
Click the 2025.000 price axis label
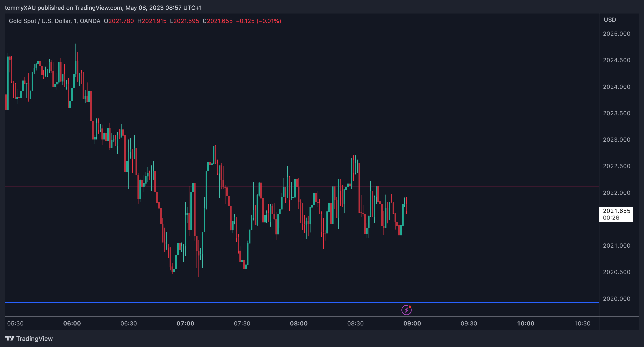(x=617, y=34)
